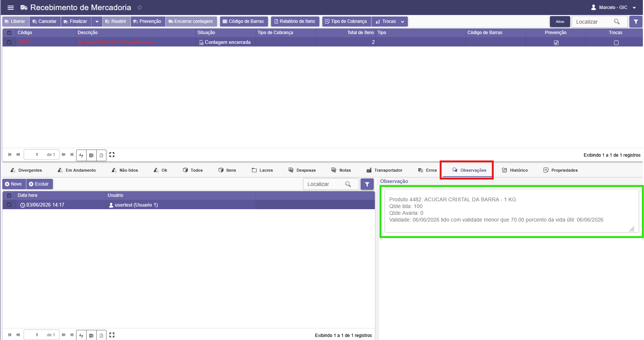The height and width of the screenshot is (340, 644).
Task: Open the Marcelo - GIC user dropdown arrow
Action: click(x=634, y=7)
